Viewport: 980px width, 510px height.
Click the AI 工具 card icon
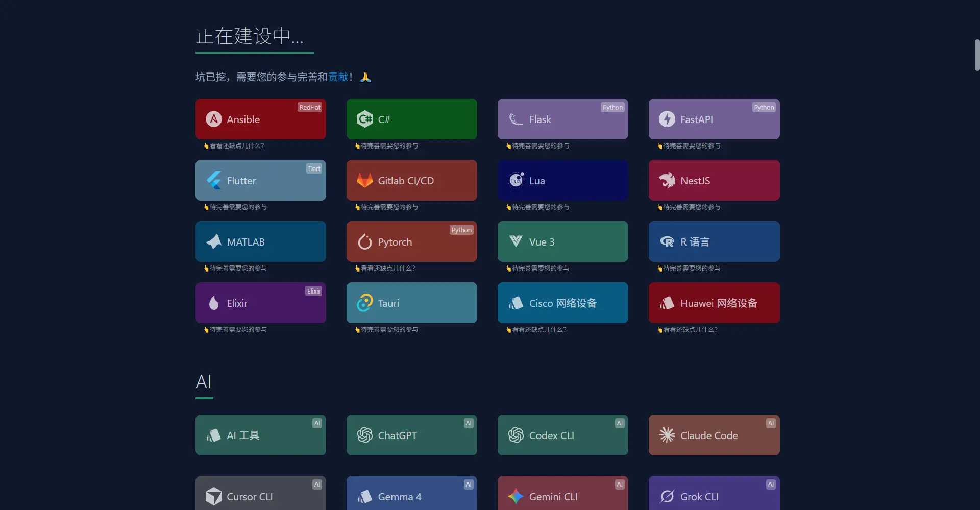coord(214,435)
